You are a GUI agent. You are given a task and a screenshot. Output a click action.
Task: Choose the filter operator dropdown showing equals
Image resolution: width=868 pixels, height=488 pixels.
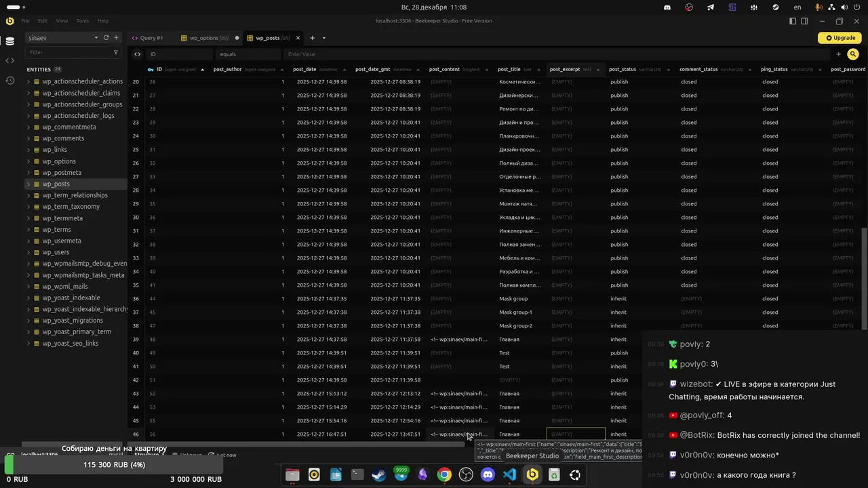click(x=248, y=54)
